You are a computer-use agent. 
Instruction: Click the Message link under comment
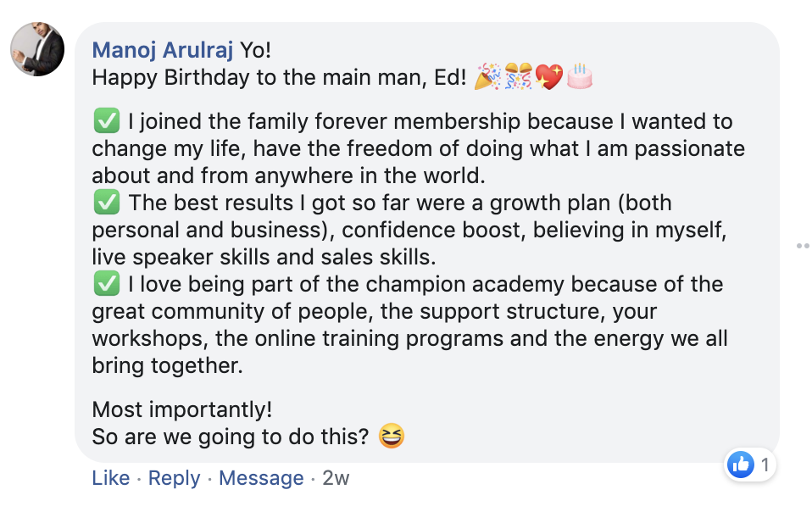[261, 478]
